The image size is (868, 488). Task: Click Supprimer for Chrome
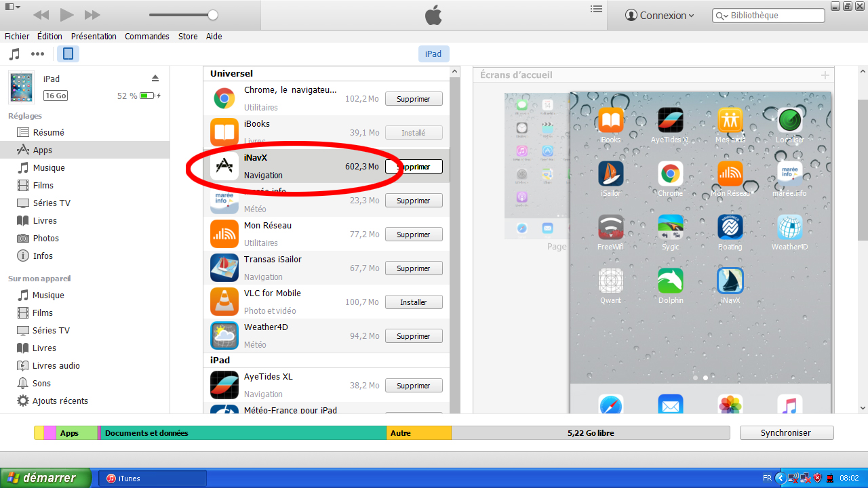[414, 99]
